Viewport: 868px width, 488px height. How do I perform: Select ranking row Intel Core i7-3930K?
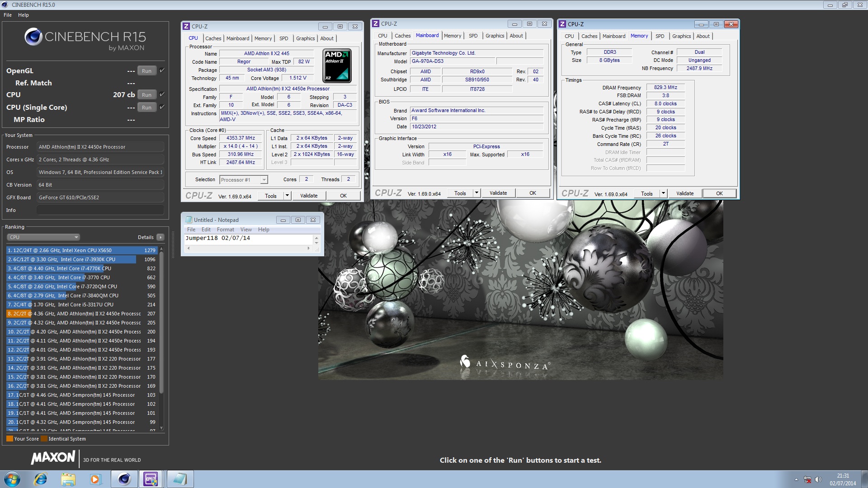82,259
